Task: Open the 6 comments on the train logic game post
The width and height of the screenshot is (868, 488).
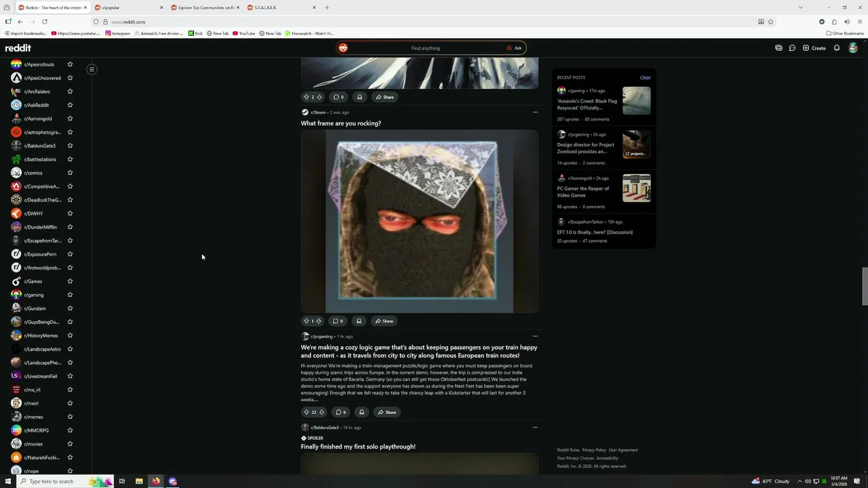Action: [x=340, y=412]
